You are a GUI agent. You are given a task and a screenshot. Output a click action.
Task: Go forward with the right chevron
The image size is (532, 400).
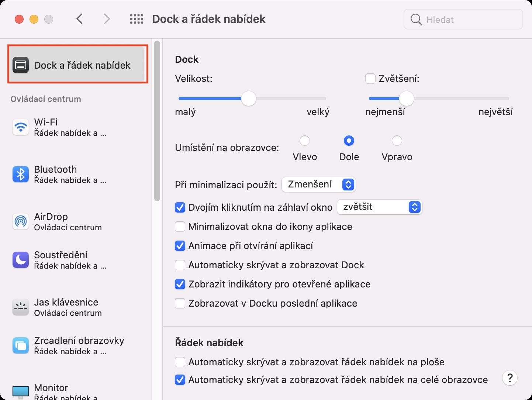click(107, 19)
